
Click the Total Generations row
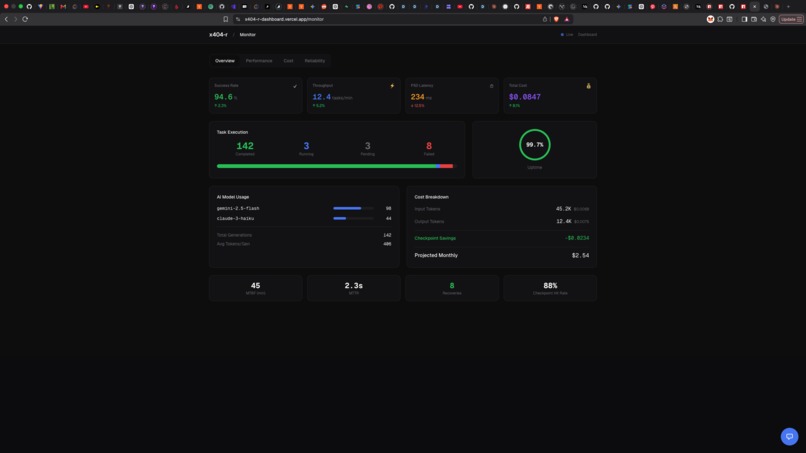coord(304,235)
